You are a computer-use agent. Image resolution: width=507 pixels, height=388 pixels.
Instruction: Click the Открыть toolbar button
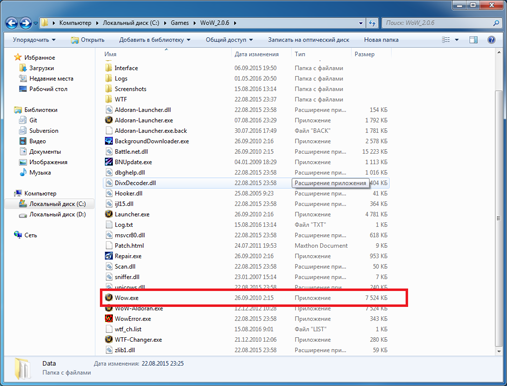tap(88, 40)
